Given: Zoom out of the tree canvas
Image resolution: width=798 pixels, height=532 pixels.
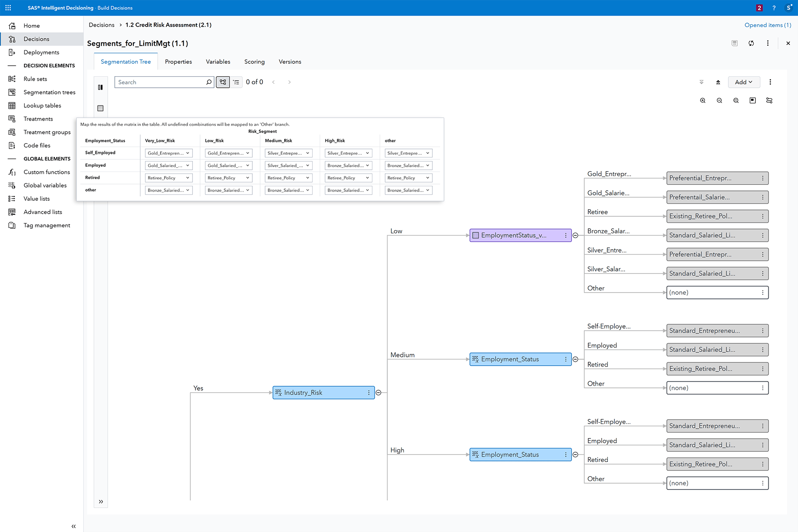Looking at the screenshot, I should click(x=719, y=101).
